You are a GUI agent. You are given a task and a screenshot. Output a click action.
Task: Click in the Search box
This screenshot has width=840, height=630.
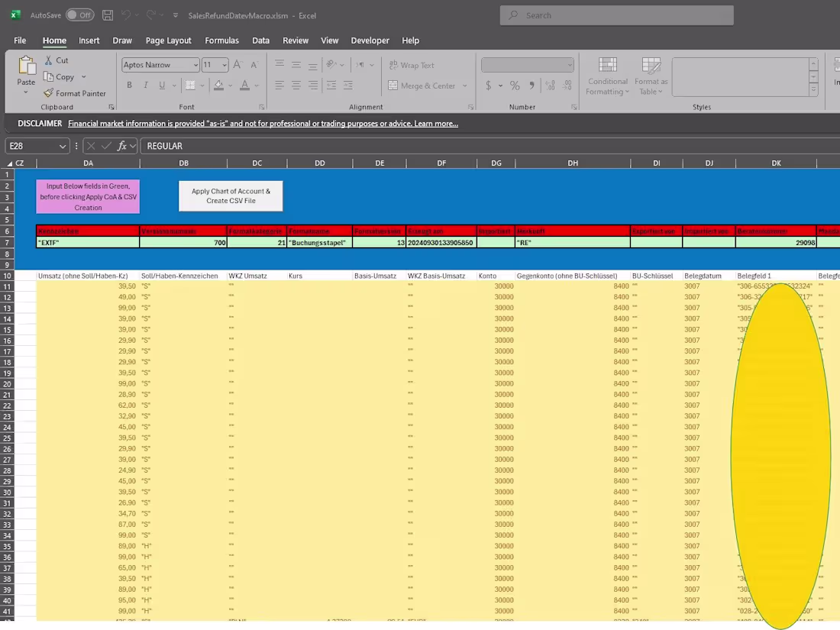[x=616, y=15]
